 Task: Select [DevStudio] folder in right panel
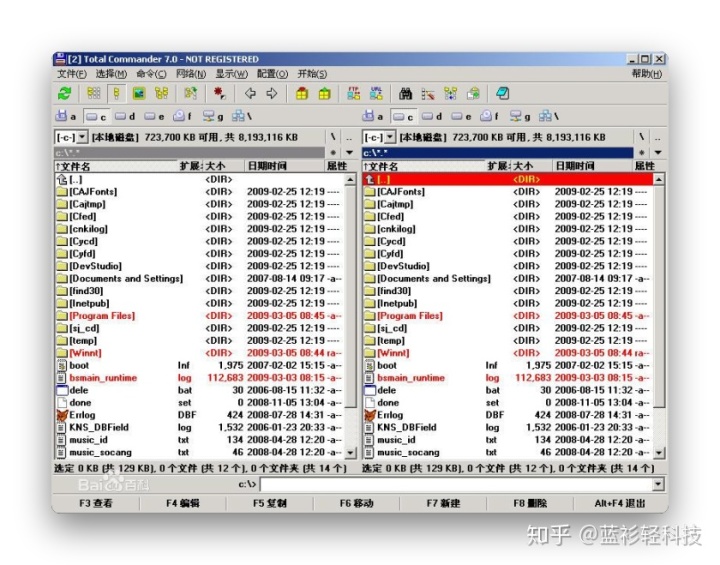coord(506,266)
